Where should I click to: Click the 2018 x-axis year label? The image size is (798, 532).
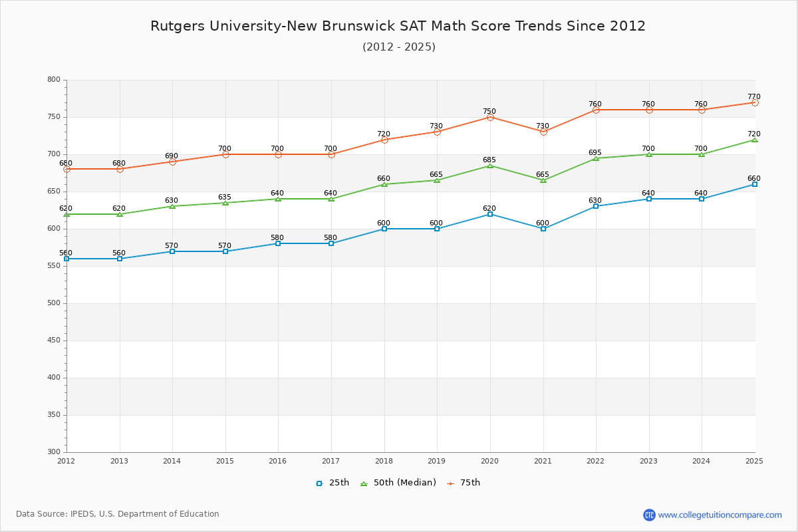[384, 461]
